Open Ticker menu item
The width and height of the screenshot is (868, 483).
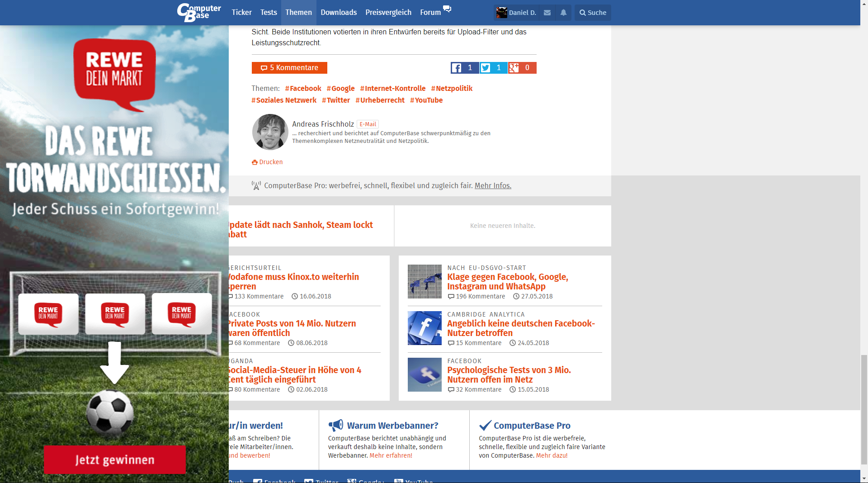click(241, 13)
